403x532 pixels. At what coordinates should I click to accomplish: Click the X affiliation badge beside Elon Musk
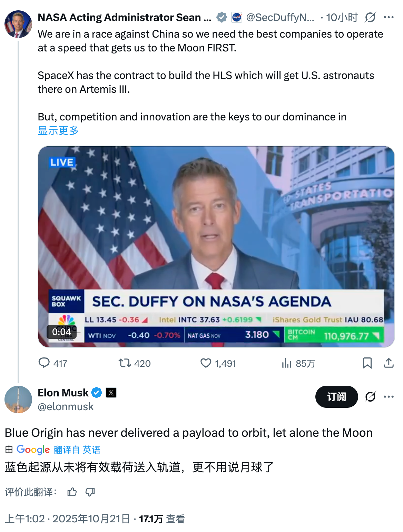pyautogui.click(x=111, y=393)
